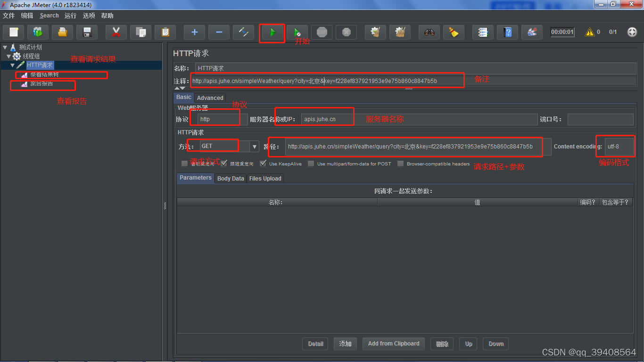The image size is (644, 362).
Task: Click the 协议 protocol field
Action: click(223, 119)
